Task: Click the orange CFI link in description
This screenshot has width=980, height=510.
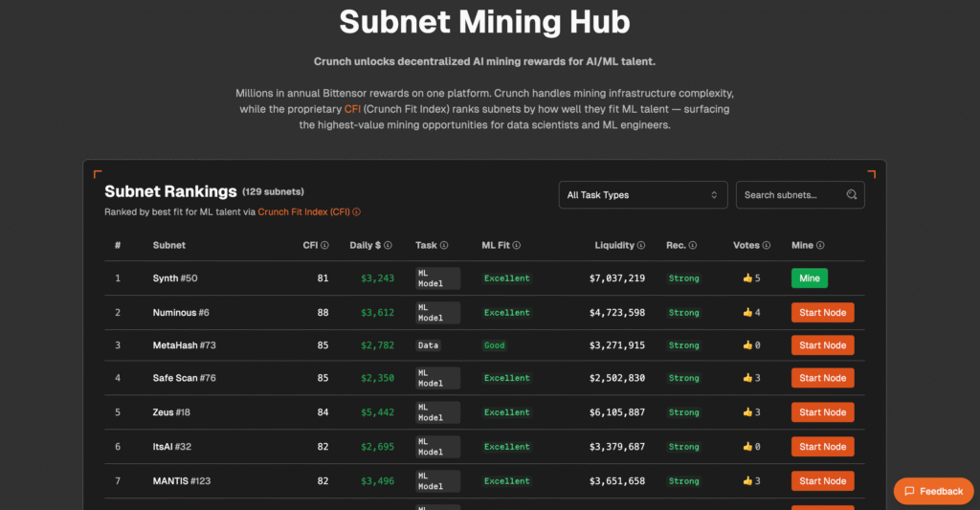Action: point(353,109)
